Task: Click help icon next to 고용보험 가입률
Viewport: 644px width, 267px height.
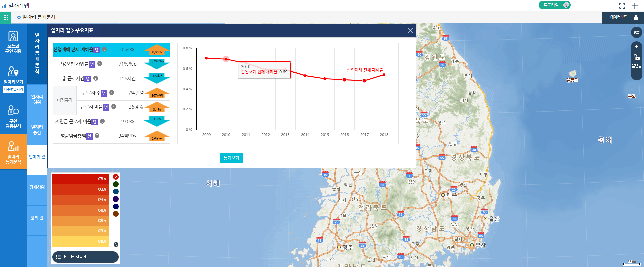Action: (x=100, y=64)
